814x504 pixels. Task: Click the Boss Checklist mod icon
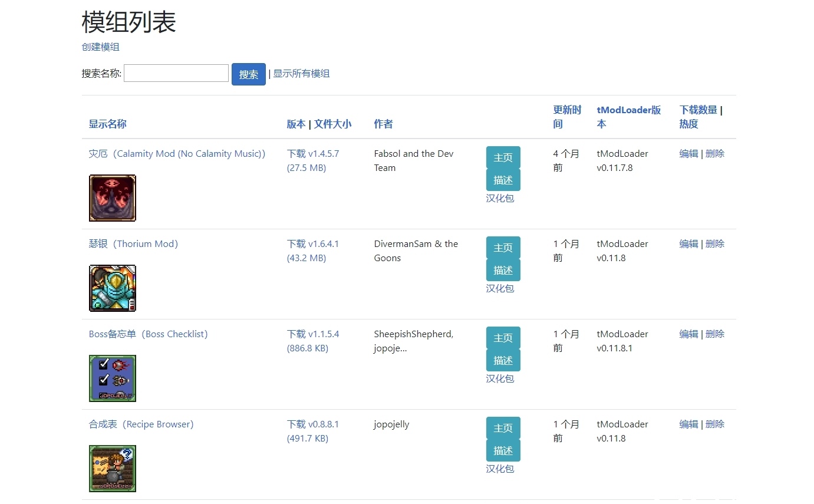click(112, 378)
